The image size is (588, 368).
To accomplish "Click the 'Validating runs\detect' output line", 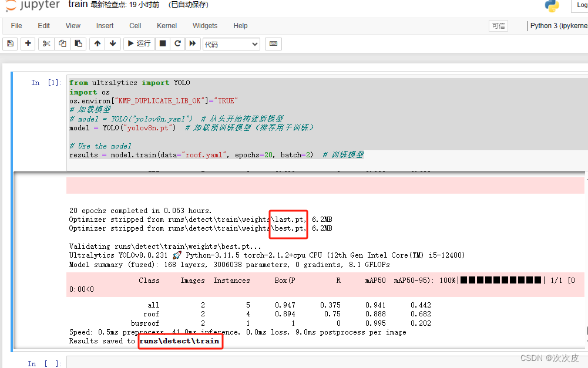I will [x=165, y=247].
